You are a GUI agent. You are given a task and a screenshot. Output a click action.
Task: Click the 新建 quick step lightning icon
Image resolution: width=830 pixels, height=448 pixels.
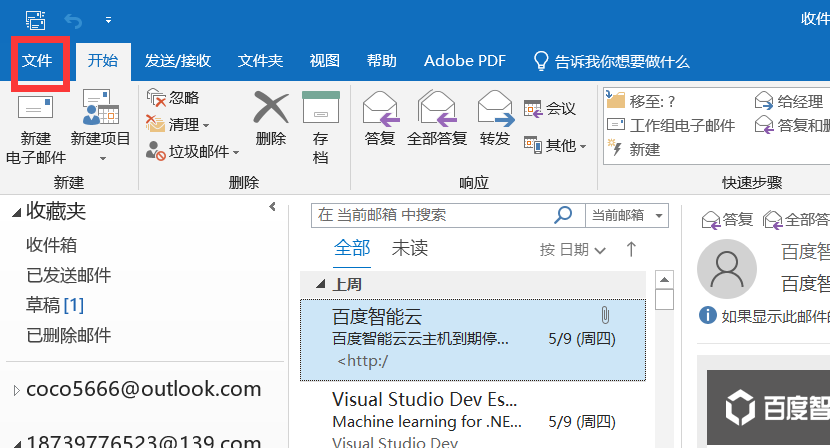pyautogui.click(x=614, y=148)
